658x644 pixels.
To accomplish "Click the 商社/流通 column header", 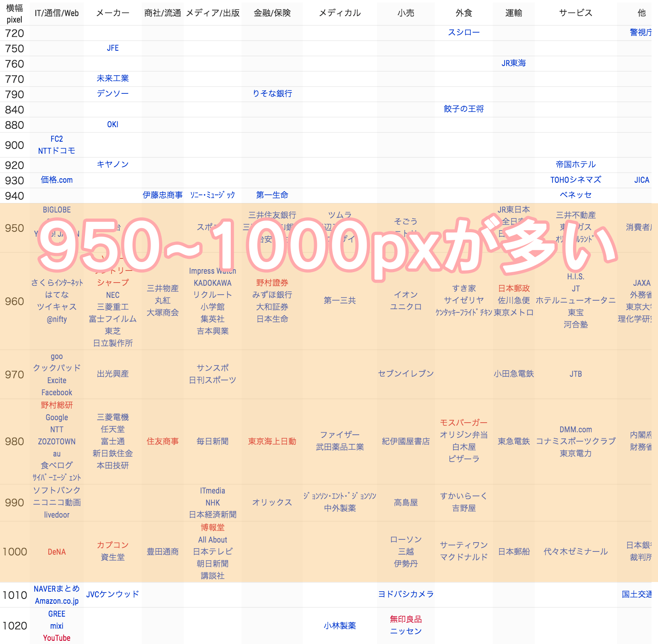I will pos(163,13).
